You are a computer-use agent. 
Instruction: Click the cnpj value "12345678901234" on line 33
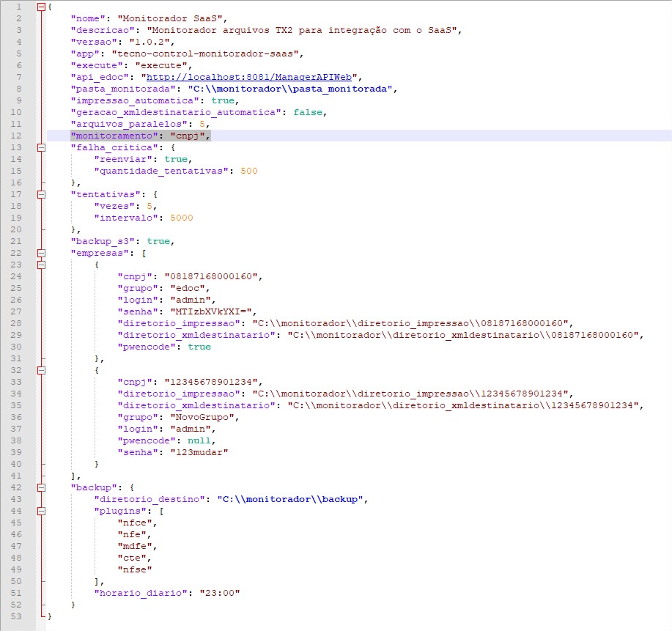211,382
